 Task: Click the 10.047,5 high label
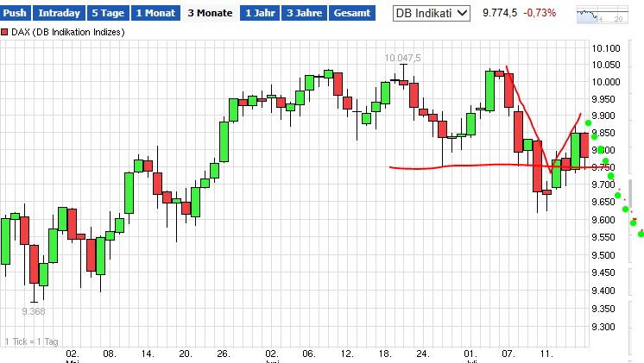tap(402, 58)
